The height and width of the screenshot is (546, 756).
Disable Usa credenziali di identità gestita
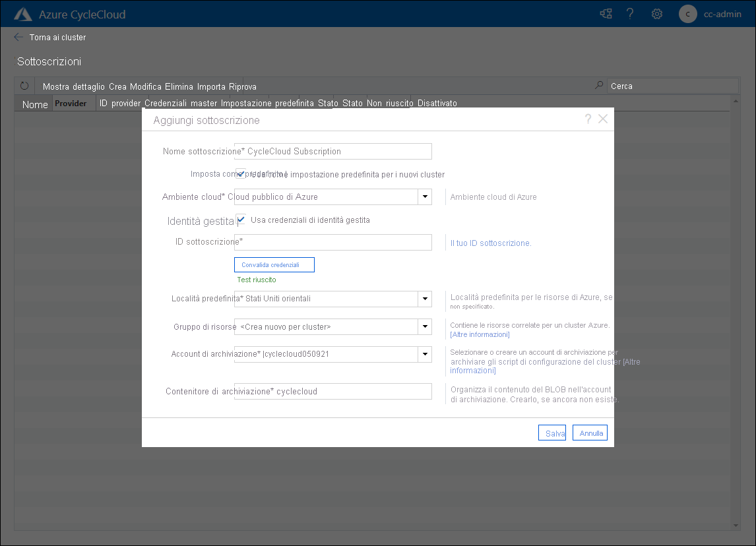(241, 220)
